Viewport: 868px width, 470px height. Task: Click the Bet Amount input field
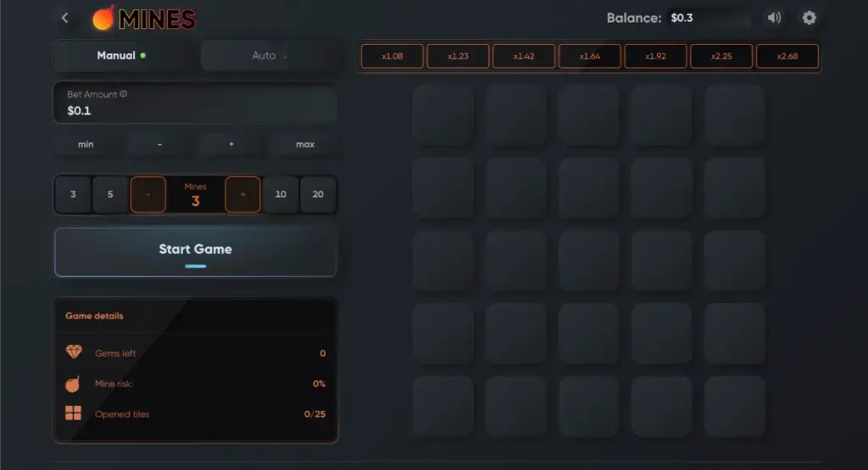(x=196, y=111)
